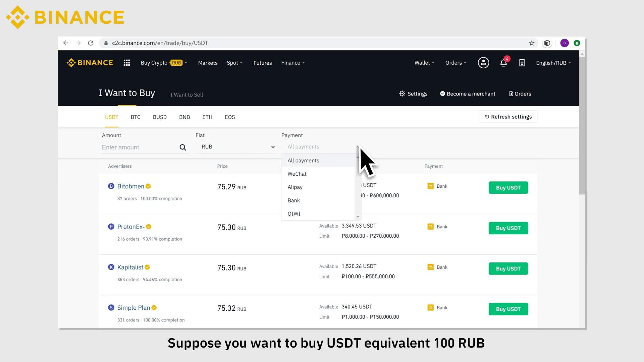Click the browser back arrow
Image resolution: width=644 pixels, height=362 pixels.
pos(66,43)
